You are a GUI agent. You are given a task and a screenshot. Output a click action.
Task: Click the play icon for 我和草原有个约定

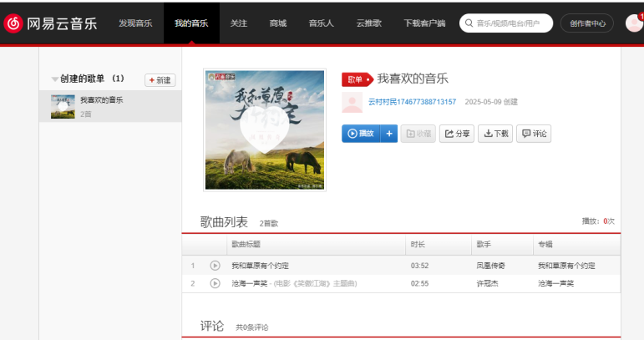click(215, 266)
